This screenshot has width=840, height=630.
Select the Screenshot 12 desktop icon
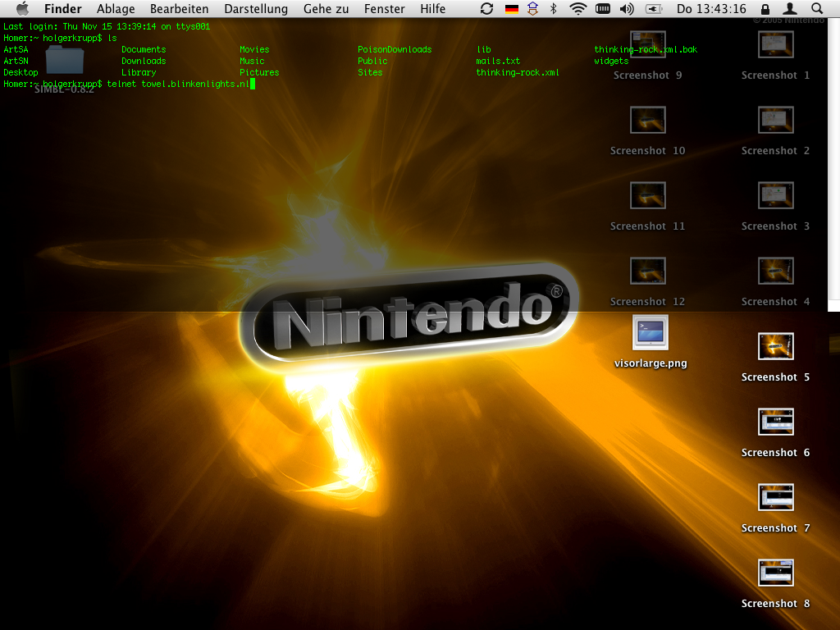tap(648, 271)
